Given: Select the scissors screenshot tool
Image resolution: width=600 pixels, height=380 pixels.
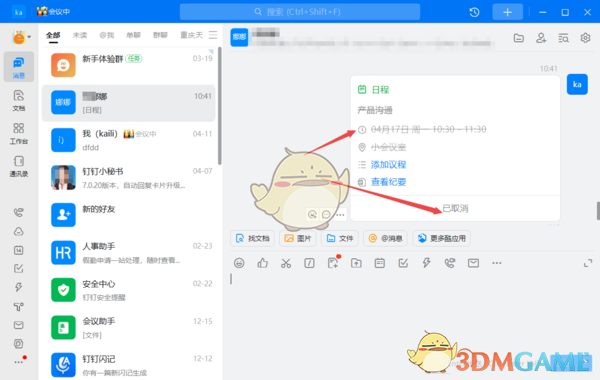Looking at the screenshot, I should tap(286, 263).
